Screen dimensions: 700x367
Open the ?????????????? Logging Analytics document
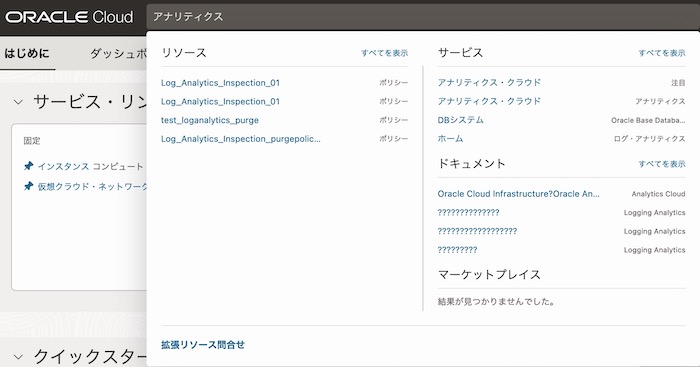pos(468,213)
